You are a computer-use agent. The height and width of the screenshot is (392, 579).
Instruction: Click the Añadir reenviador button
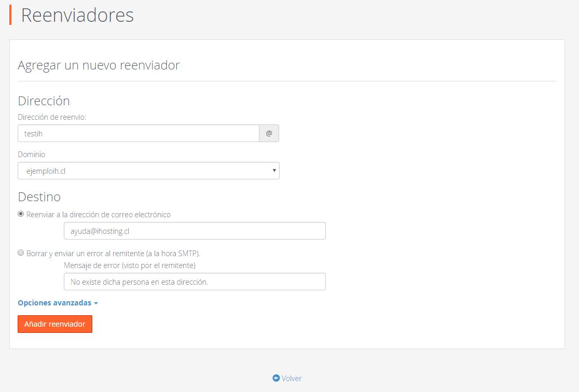(55, 324)
